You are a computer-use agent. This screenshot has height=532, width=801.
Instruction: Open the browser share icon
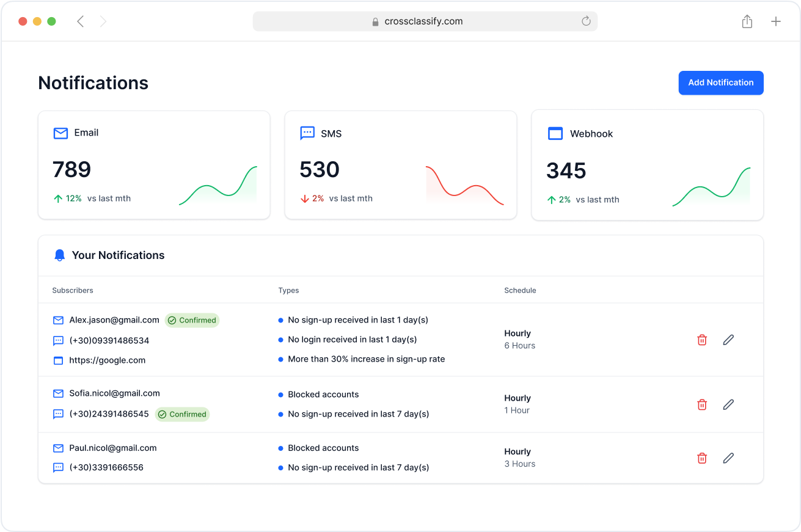747,21
